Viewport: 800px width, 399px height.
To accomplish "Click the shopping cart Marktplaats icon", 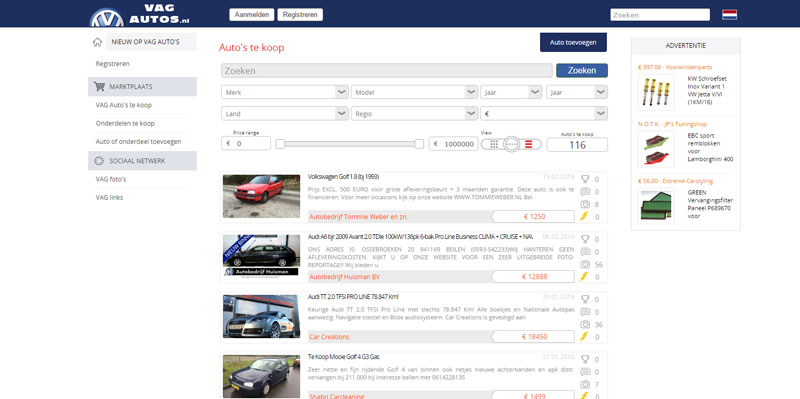I will click(x=99, y=87).
